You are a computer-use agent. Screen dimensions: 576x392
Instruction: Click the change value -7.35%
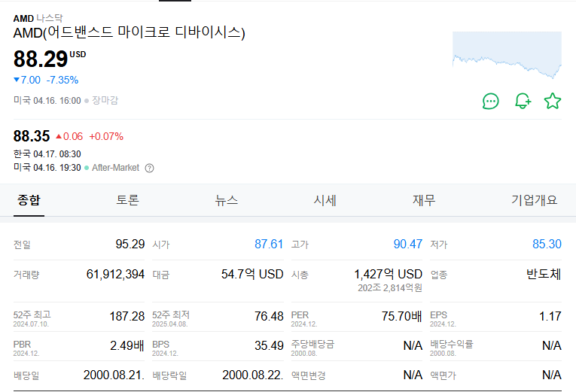pos(62,80)
